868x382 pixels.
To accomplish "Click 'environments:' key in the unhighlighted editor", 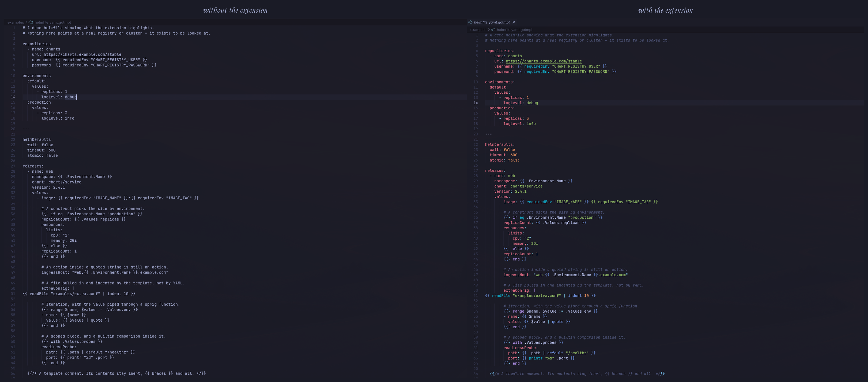I will [x=38, y=76].
